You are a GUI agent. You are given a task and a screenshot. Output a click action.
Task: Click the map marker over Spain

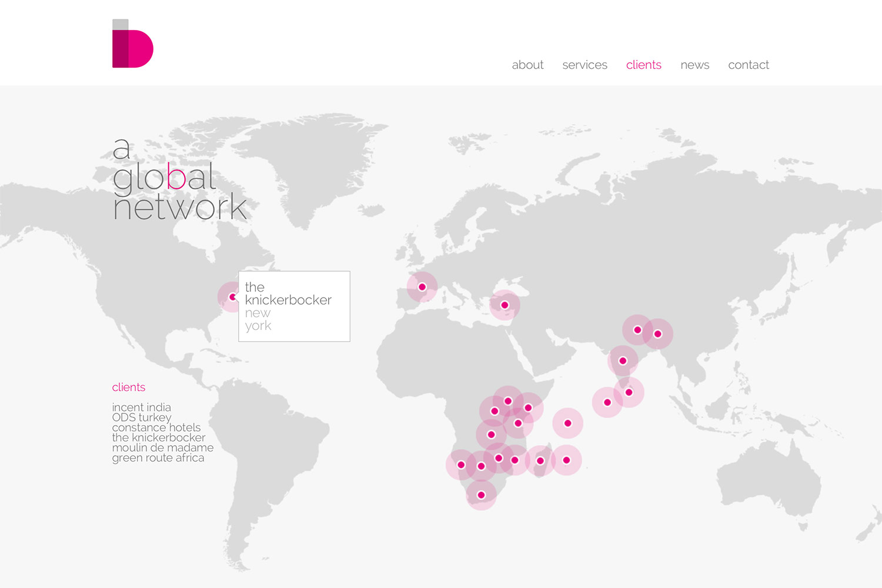click(x=422, y=287)
